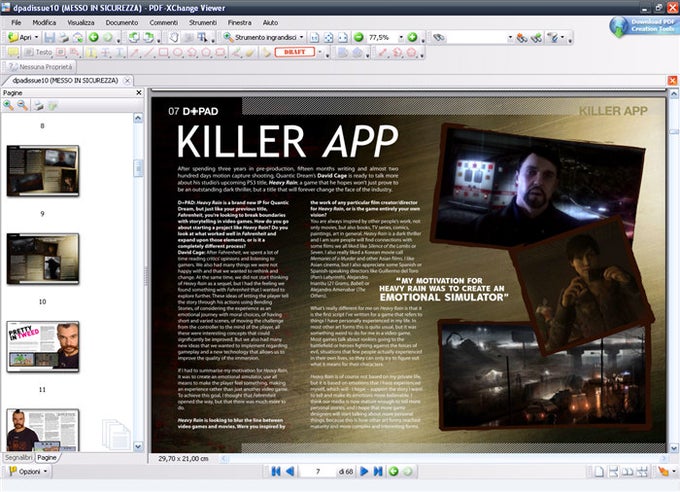Click the Actual Size page icon
Viewport: 680px width, 492px height.
pos(314,38)
